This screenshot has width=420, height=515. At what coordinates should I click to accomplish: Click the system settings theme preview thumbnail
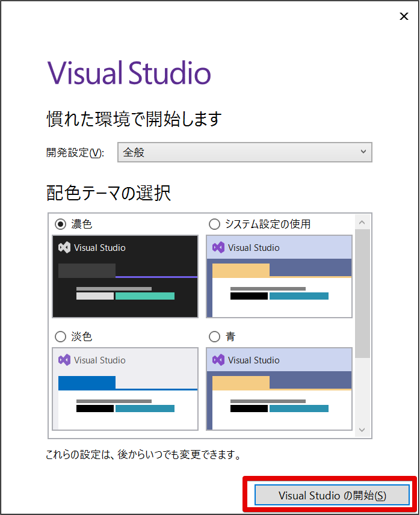[279, 276]
